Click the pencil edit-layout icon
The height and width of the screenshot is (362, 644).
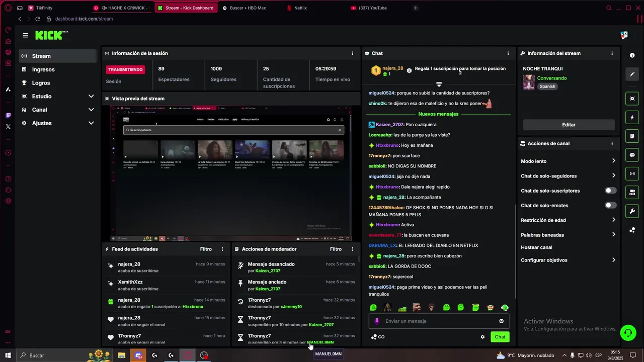point(632,74)
